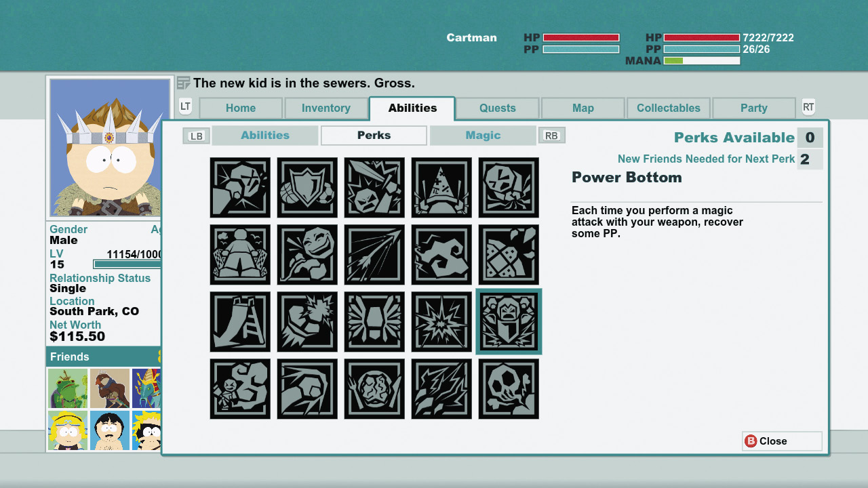Select the Perks sub-tab
This screenshot has height=488, width=868.
click(374, 136)
